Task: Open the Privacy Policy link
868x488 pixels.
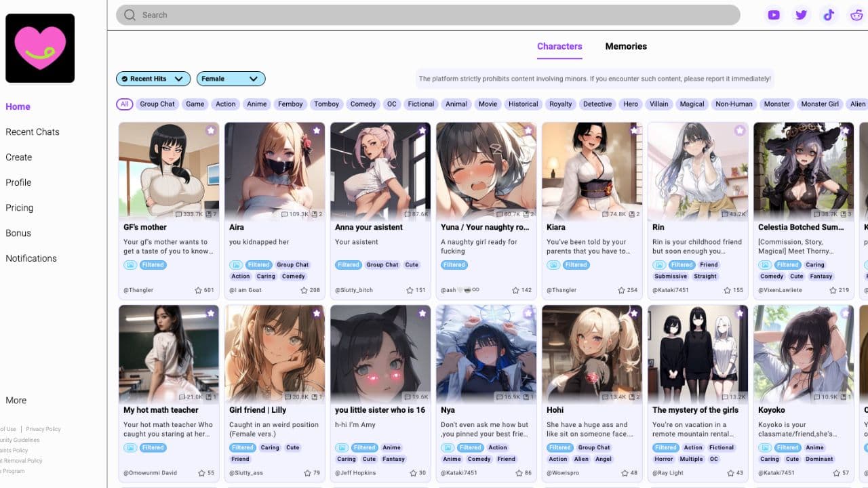Action: (x=43, y=429)
